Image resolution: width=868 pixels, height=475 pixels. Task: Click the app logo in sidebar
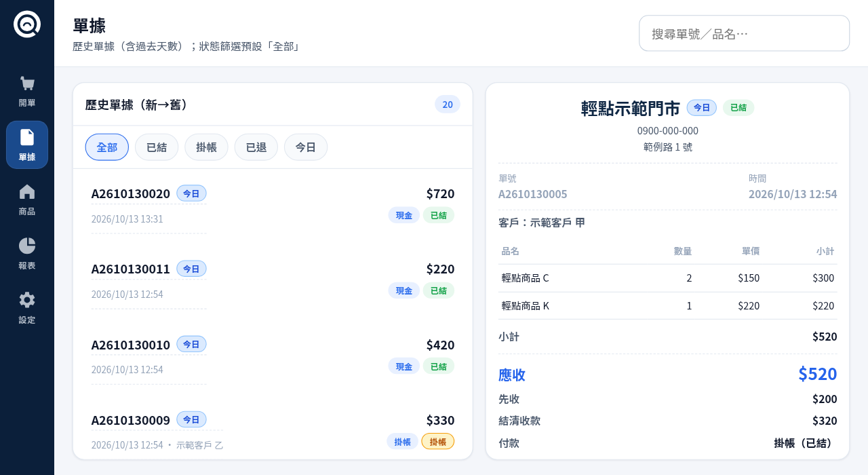coord(27,24)
